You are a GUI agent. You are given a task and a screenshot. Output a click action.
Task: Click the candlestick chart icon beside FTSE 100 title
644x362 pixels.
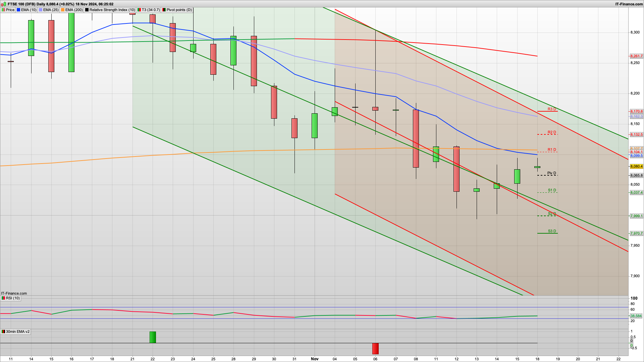tap(3, 4)
